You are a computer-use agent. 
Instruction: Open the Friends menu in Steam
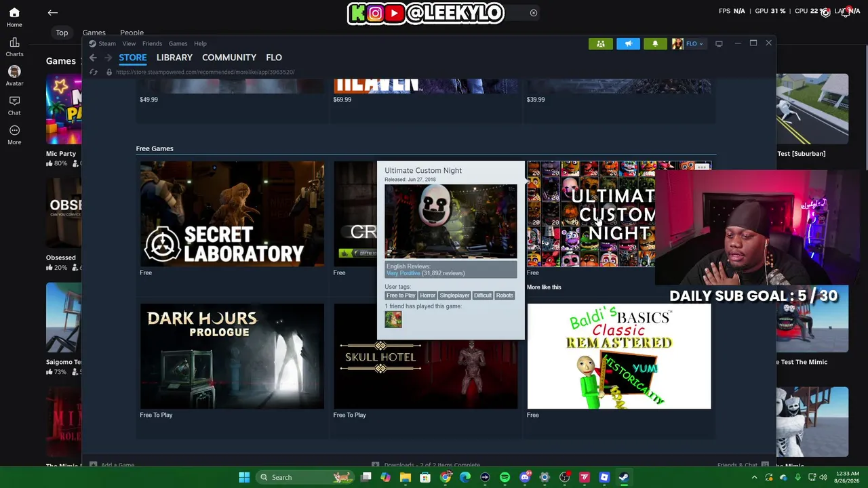coord(152,43)
